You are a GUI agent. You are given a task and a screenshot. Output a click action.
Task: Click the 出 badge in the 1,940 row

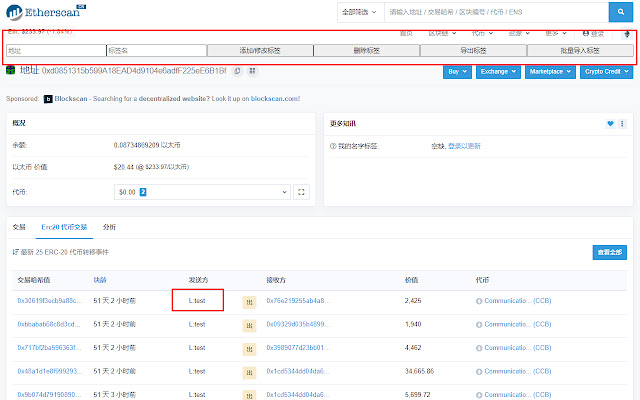(x=249, y=326)
